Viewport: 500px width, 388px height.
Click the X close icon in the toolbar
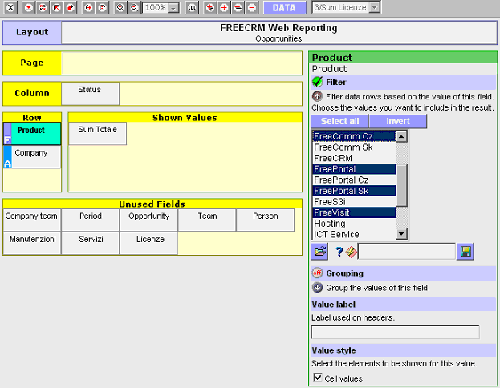(x=11, y=8)
